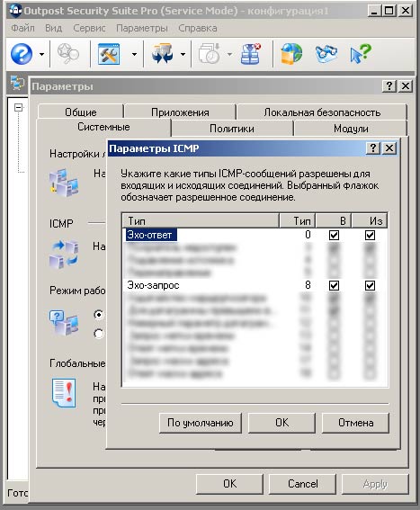The image size is (420, 510).
Task: Click the blue help question-mark toolbar icon
Action: point(22,54)
